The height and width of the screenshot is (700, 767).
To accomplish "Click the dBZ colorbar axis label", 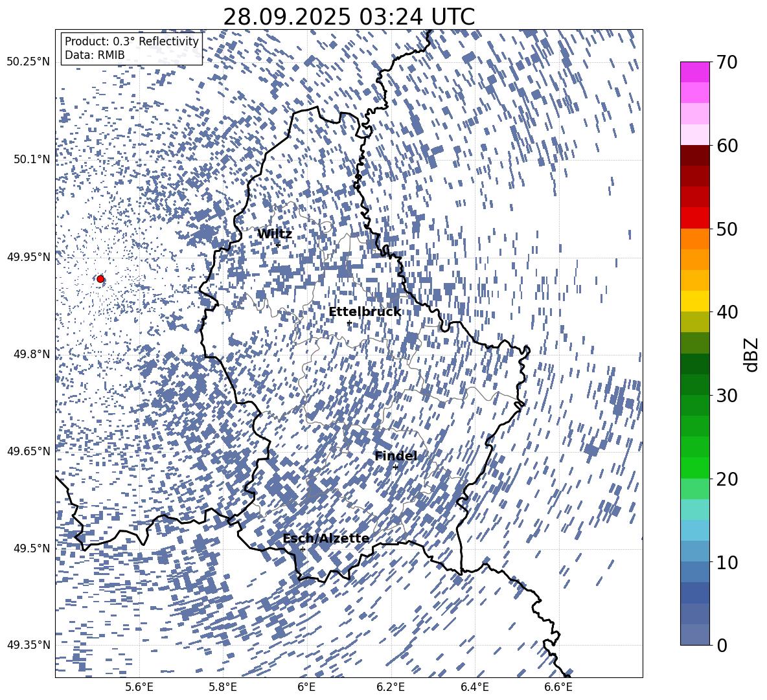I will [x=752, y=354].
